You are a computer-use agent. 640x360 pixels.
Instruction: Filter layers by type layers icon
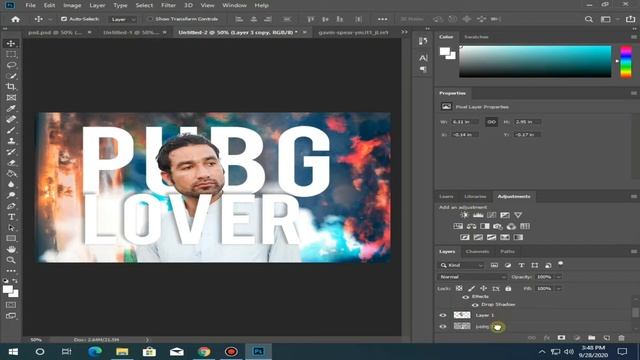pyautogui.click(x=521, y=265)
